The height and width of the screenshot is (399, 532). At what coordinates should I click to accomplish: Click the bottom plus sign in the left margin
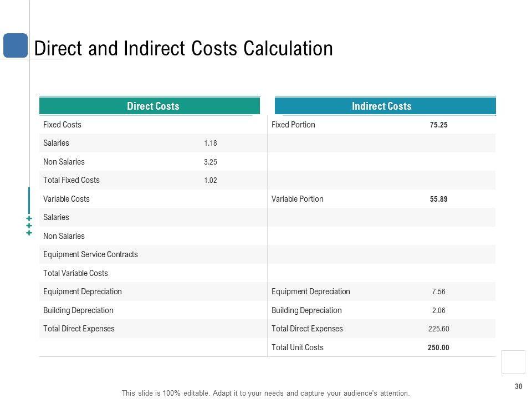tap(29, 233)
